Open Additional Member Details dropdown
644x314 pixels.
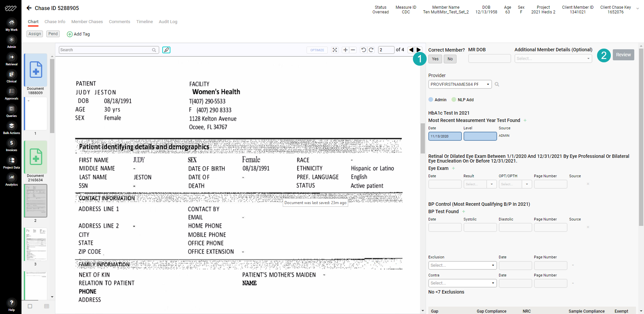553,59
